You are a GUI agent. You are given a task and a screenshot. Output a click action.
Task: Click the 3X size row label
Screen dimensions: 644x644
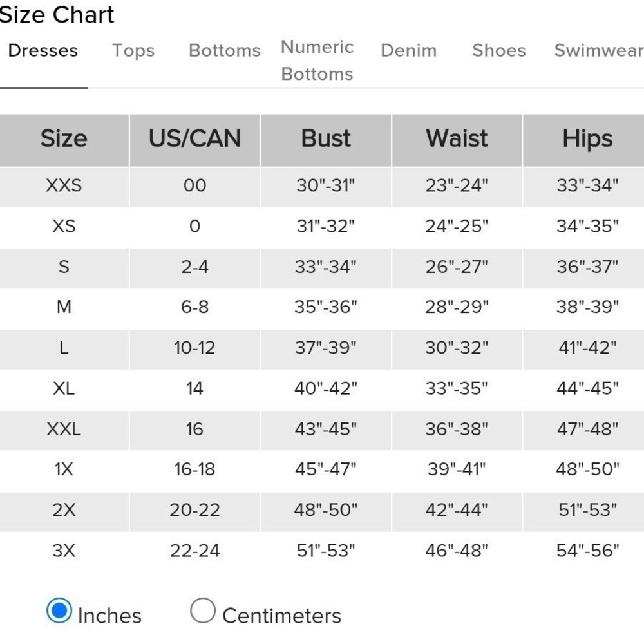64,551
